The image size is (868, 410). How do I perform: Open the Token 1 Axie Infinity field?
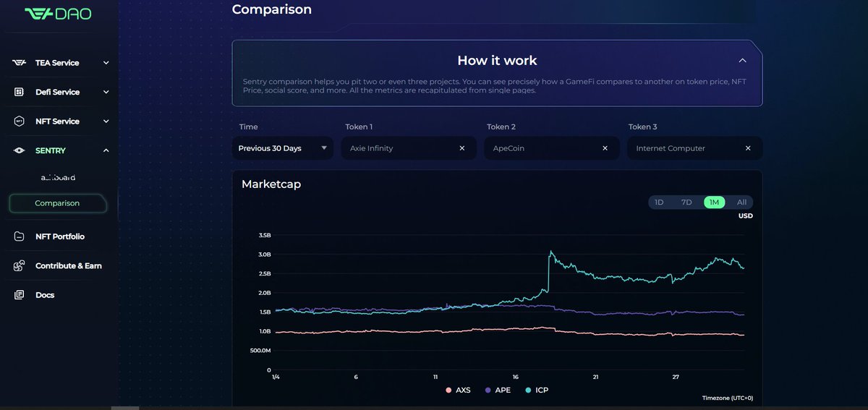(x=409, y=148)
